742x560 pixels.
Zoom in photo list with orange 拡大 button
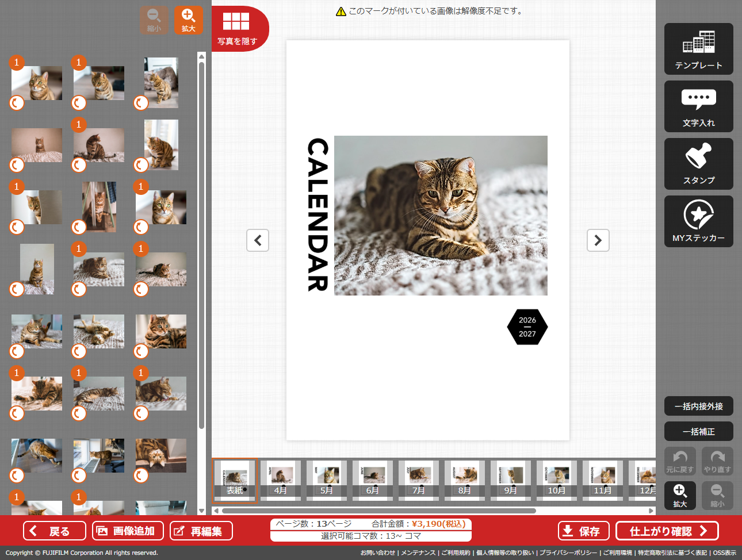[x=189, y=20]
